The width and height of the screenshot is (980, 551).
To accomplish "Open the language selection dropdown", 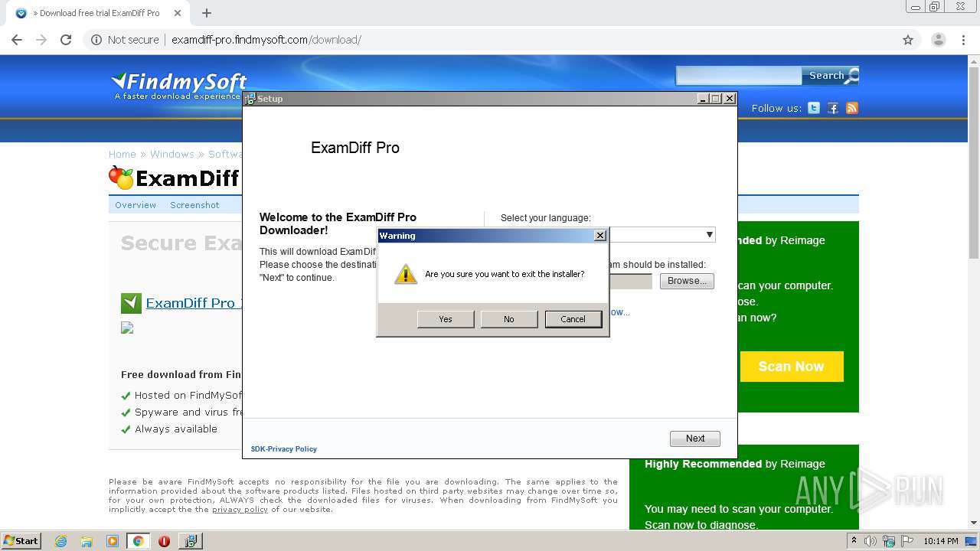I will (709, 234).
